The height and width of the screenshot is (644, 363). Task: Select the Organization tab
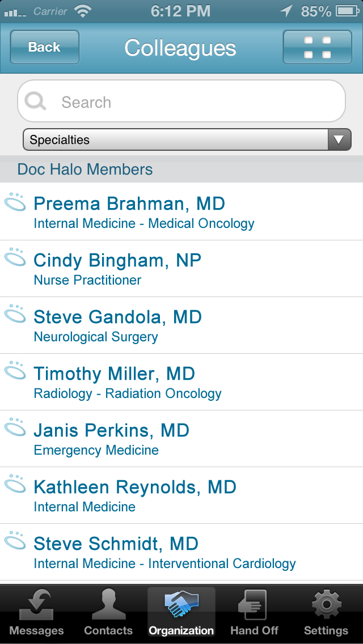tap(181, 613)
